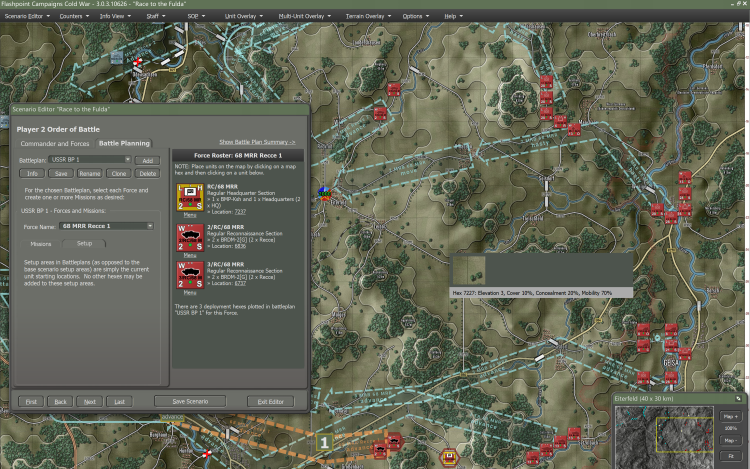Click the Eiterfeld (40 x 30 km) title

(644, 398)
